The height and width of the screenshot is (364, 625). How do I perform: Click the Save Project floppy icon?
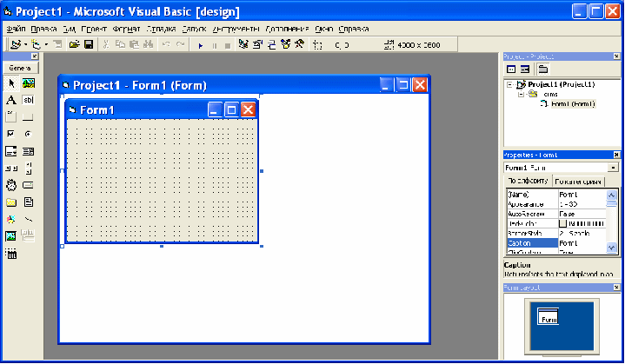coord(89,44)
